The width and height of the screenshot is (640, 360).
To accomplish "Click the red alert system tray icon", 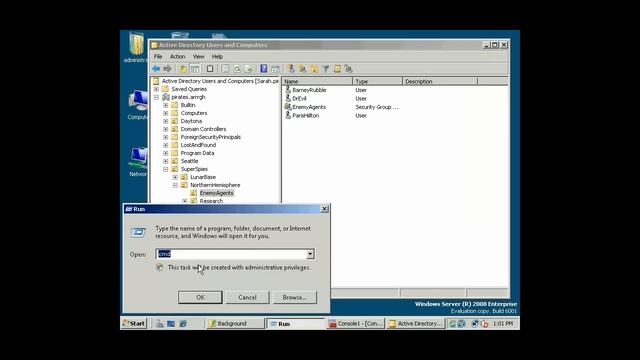I will click(484, 323).
